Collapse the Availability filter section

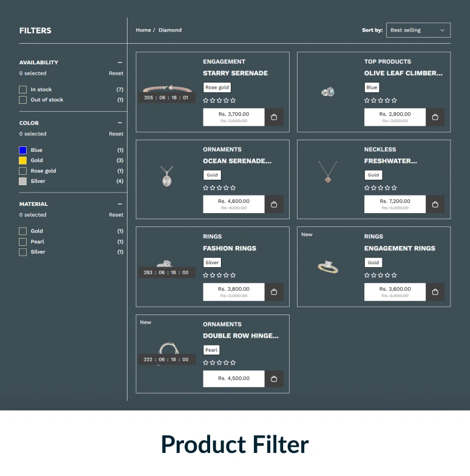[x=120, y=63]
